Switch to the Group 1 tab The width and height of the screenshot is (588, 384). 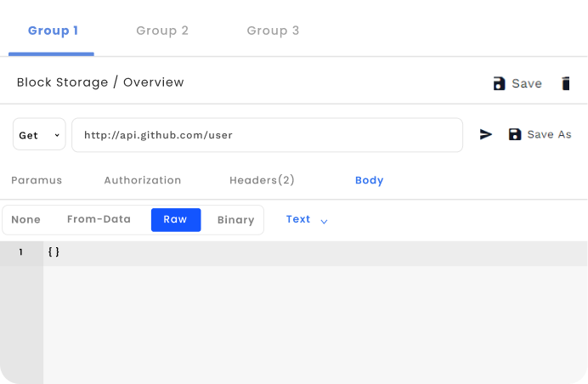tap(53, 31)
